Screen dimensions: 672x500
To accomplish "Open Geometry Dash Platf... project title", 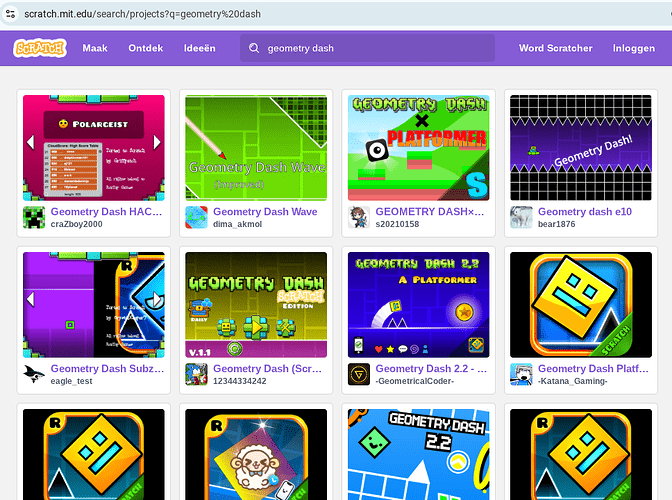I will tap(594, 368).
